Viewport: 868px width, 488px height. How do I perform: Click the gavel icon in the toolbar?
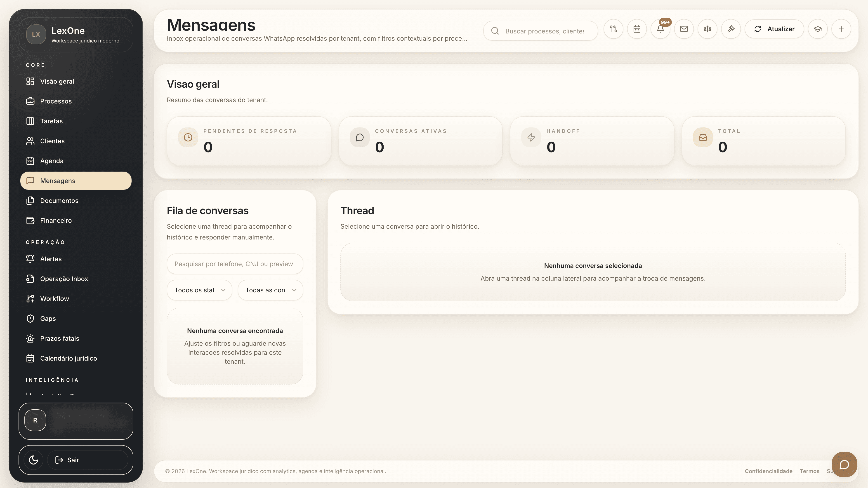coord(731,29)
